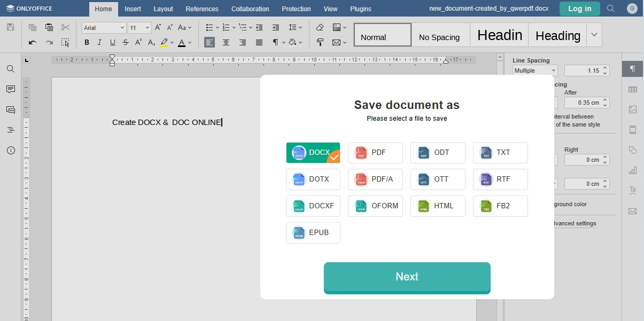The height and width of the screenshot is (321, 644).
Task: Click the Cut scissors icon
Action: coord(65,27)
